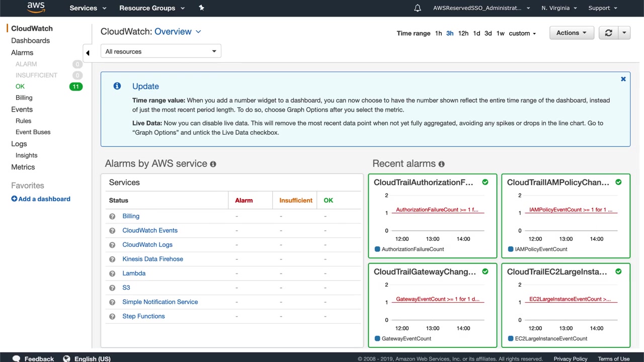Expand the Actions dropdown
The image size is (644, 362).
tap(572, 33)
